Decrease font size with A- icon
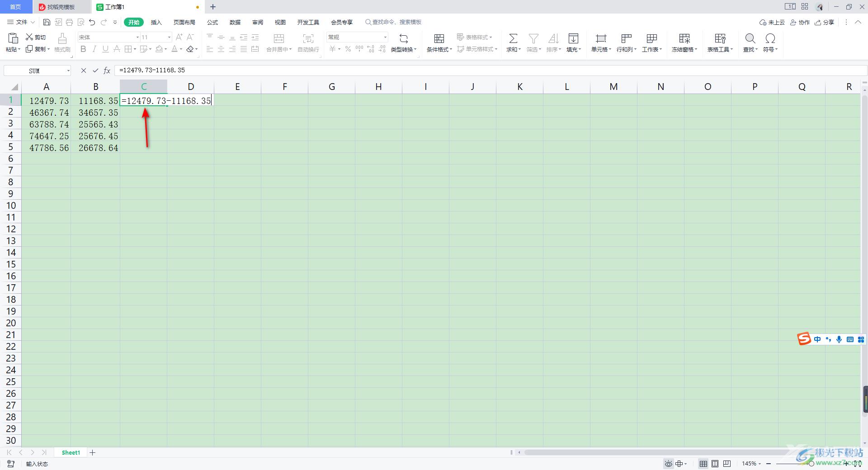868x470 pixels. pyautogui.click(x=190, y=37)
